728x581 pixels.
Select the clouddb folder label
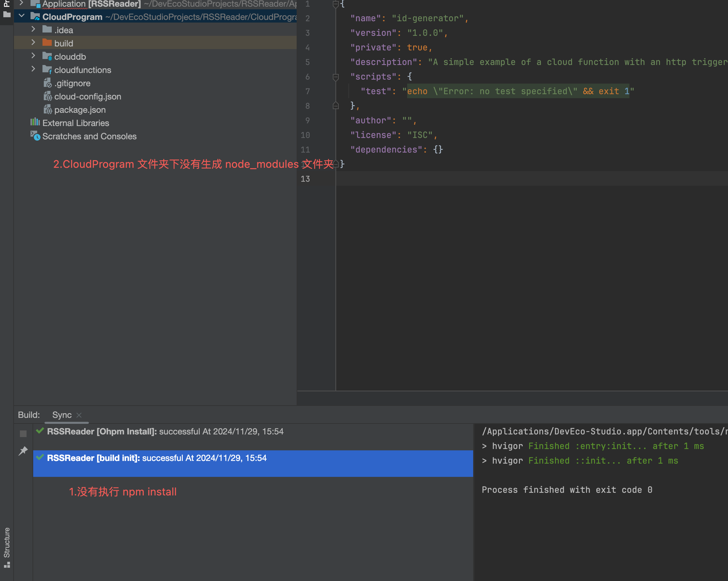click(x=70, y=57)
